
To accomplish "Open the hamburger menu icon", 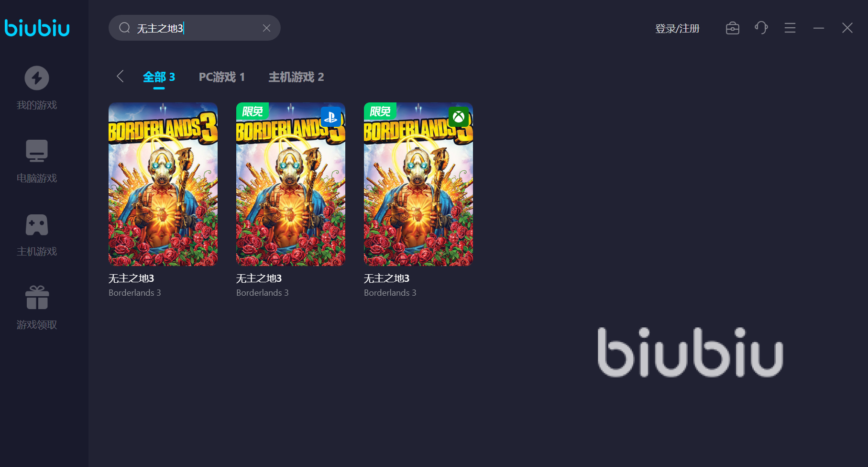I will coord(790,28).
